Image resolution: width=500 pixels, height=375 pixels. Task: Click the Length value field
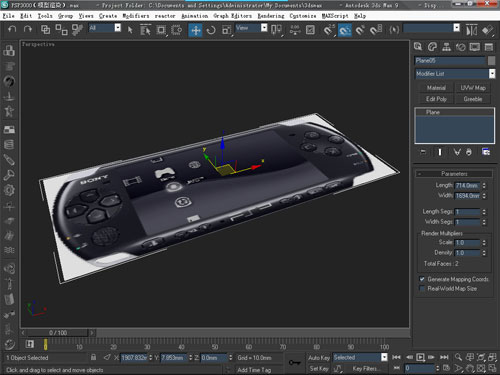(468, 185)
